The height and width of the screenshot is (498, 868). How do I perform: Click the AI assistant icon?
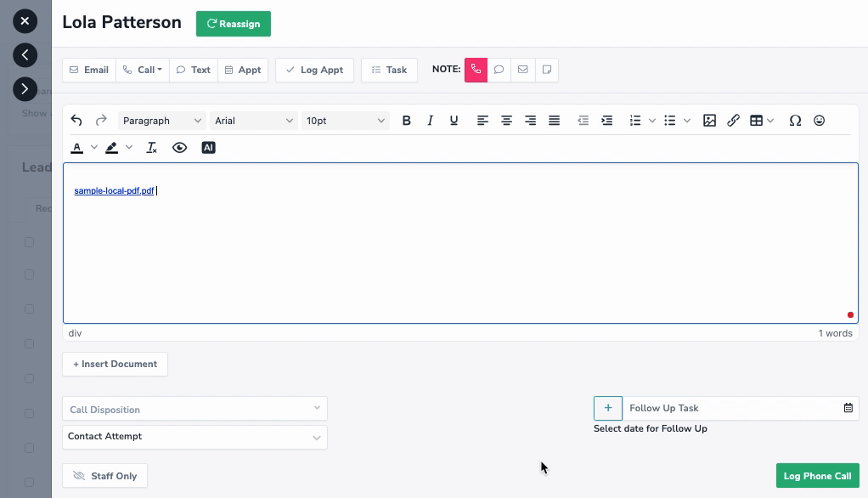208,148
